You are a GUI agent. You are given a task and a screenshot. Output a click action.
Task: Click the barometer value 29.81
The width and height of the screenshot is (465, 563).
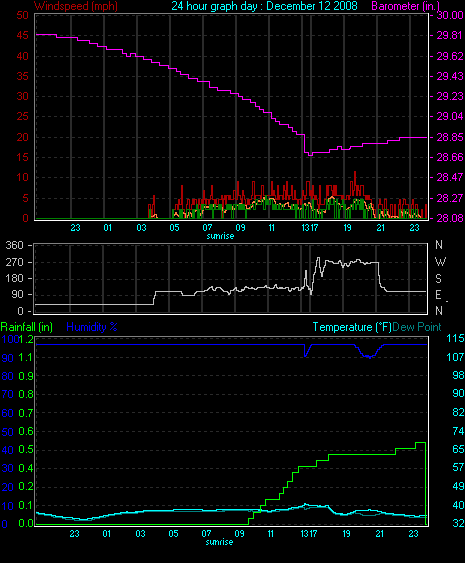(450, 36)
